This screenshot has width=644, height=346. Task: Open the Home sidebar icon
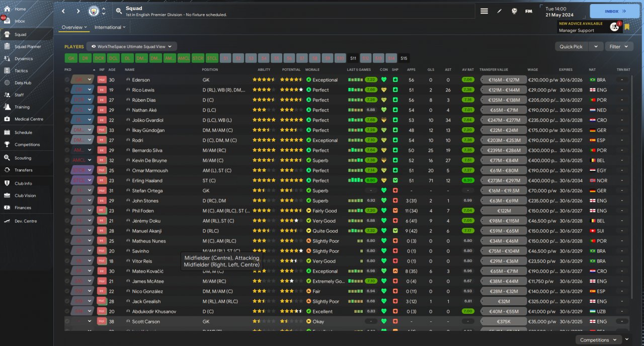pyautogui.click(x=7, y=9)
